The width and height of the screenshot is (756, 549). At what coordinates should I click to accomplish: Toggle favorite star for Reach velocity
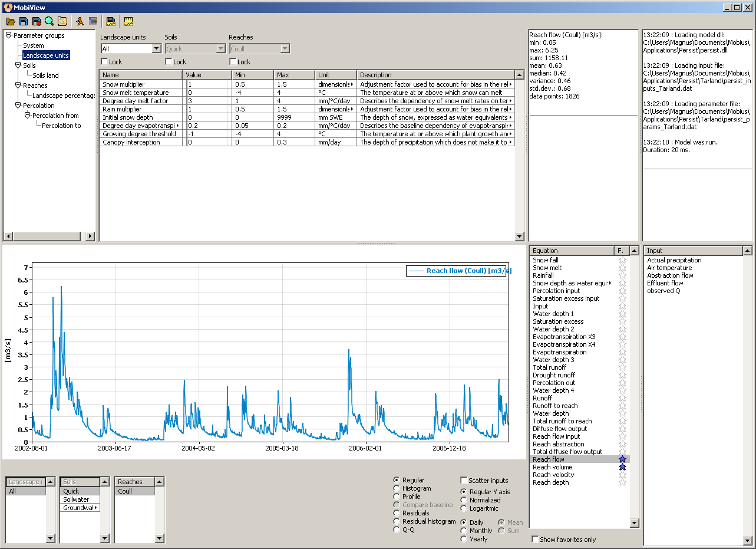(622, 475)
